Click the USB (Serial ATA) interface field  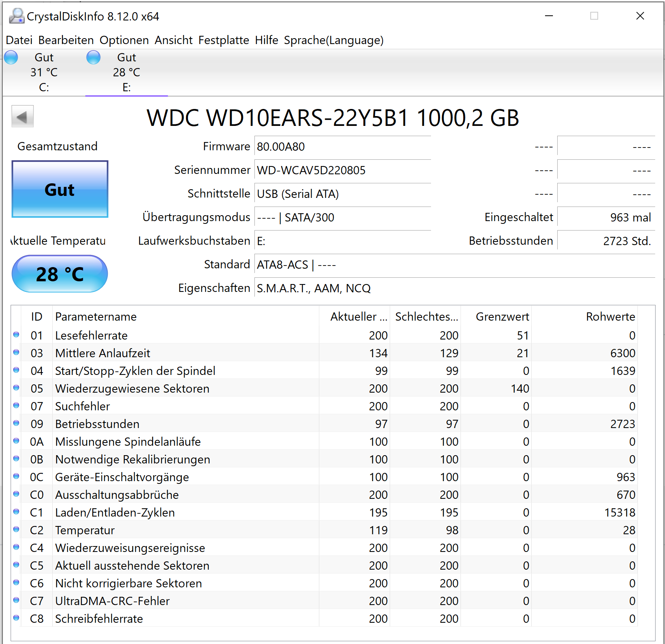tap(343, 194)
